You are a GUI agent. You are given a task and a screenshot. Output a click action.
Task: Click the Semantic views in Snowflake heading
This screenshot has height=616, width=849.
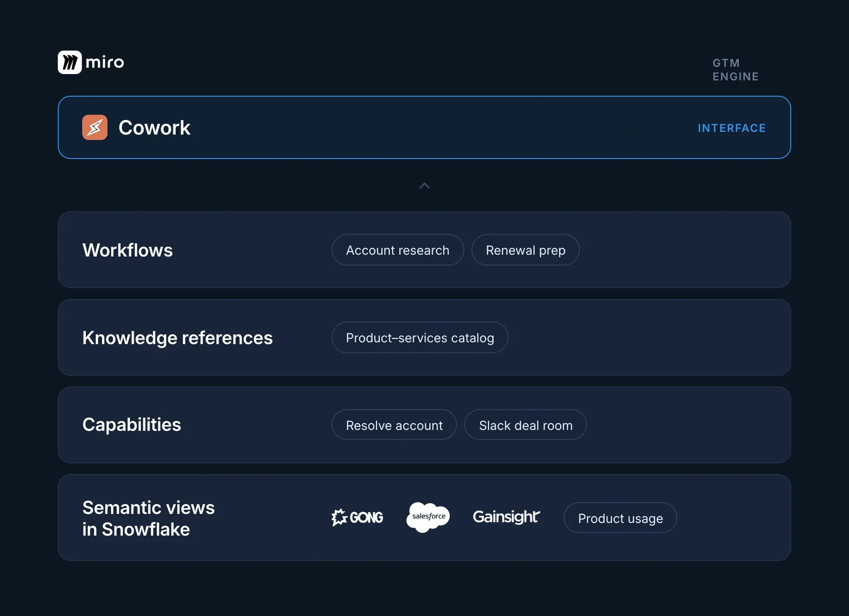(149, 518)
